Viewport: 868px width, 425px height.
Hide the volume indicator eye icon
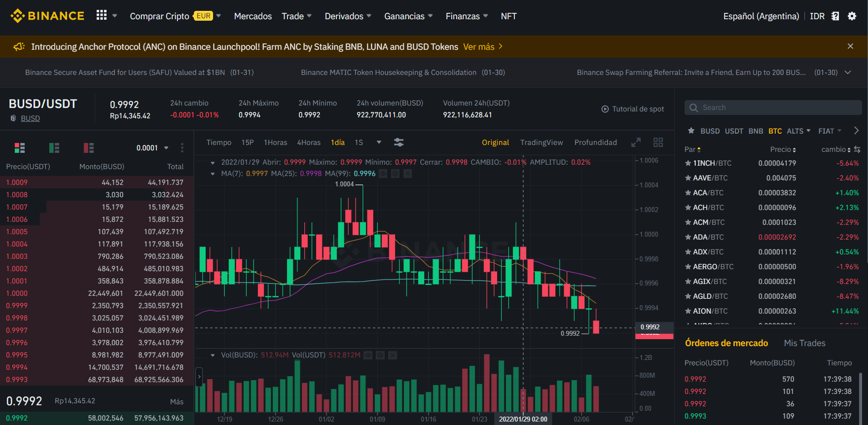(x=368, y=355)
